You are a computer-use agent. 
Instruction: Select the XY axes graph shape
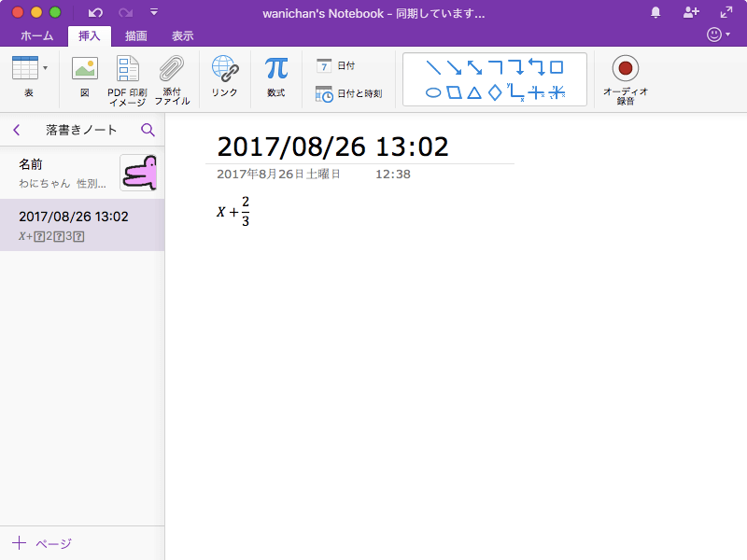tap(515, 91)
